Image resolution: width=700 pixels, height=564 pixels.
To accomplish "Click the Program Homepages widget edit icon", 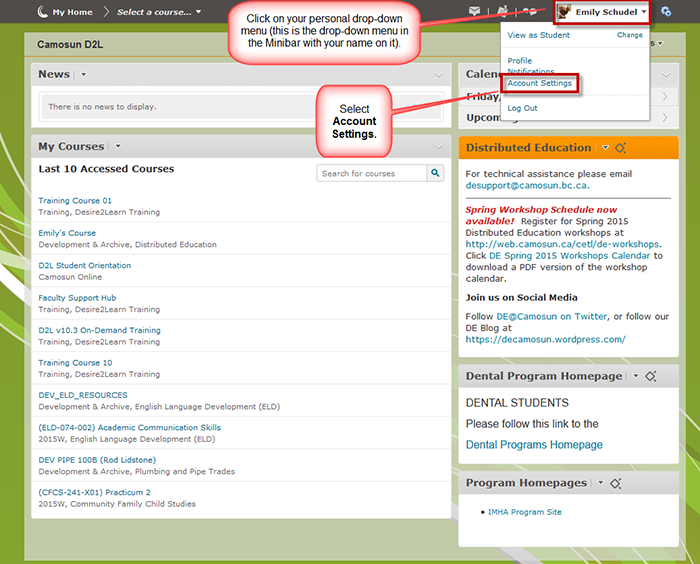I will tap(616, 483).
